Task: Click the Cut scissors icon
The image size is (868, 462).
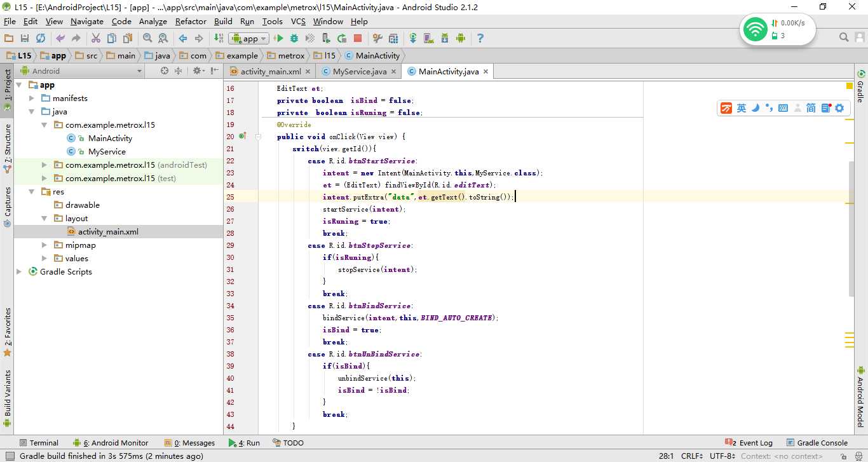Action: 96,38
